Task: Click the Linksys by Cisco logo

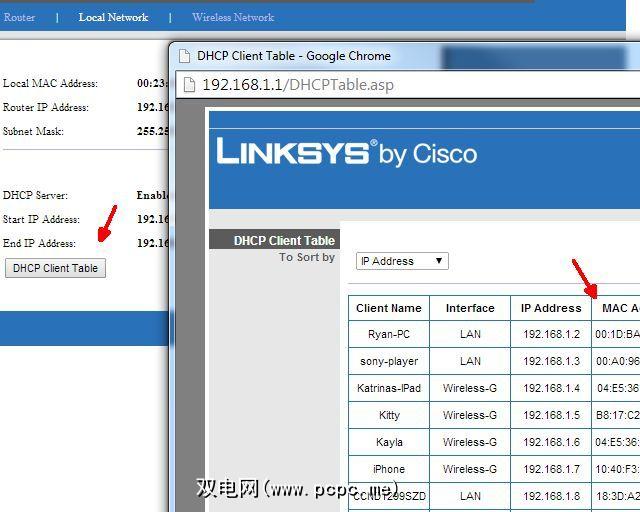Action: coord(346,152)
